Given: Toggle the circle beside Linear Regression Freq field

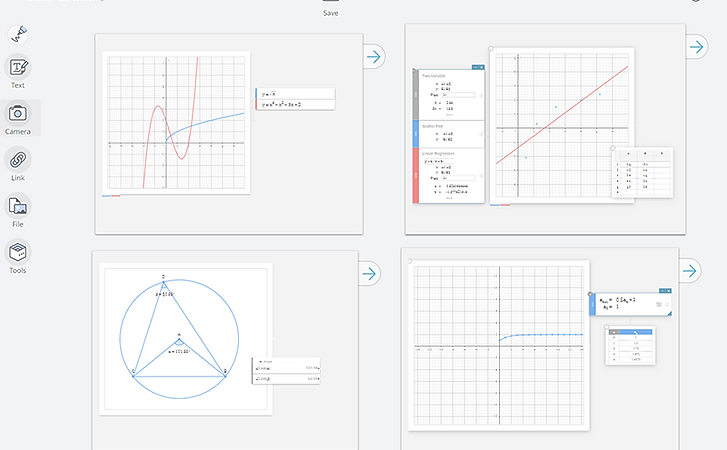Looking at the screenshot, I should [481, 176].
